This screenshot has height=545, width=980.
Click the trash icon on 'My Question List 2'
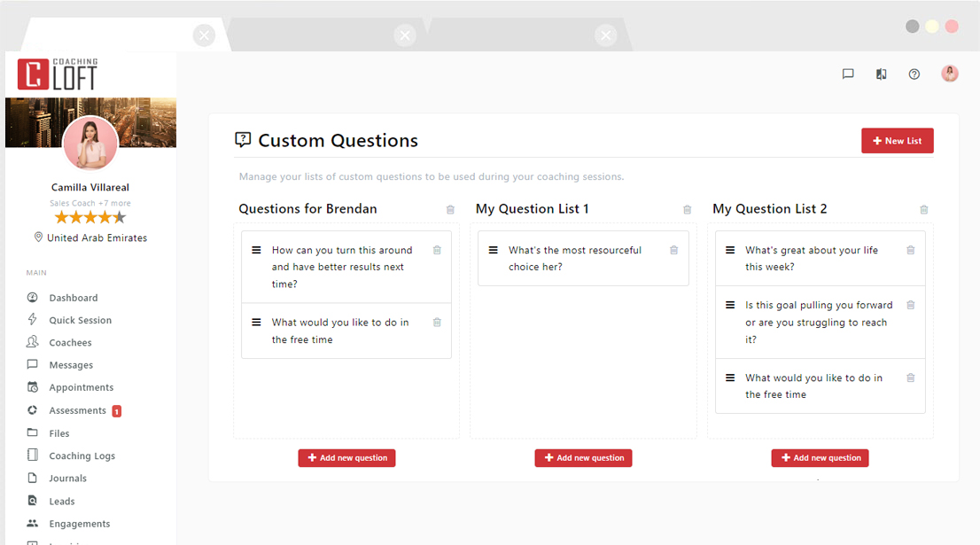[x=923, y=210]
